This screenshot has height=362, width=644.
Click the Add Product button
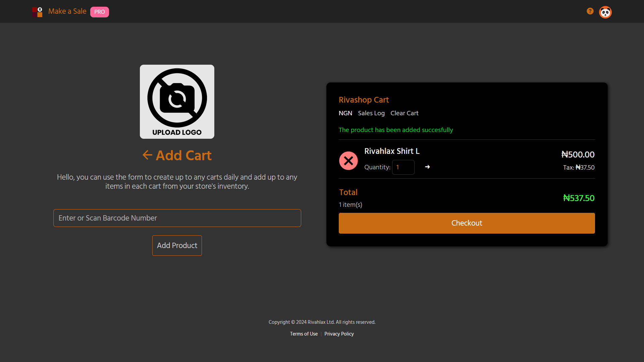[177, 246]
